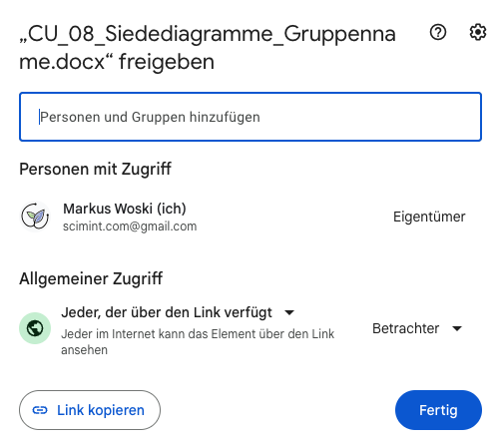Screen dimensions: 501x448
Task: Click the Personen mit Zugriff heading
Action: 95,169
